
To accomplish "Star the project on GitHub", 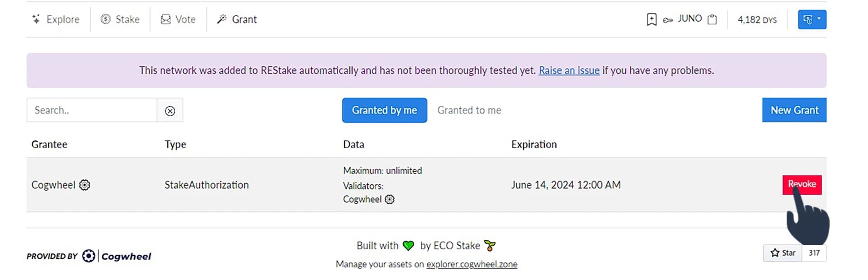I will pos(783,253).
